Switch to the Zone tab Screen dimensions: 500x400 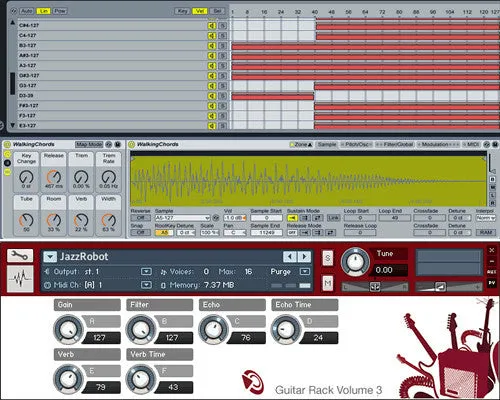tap(301, 144)
